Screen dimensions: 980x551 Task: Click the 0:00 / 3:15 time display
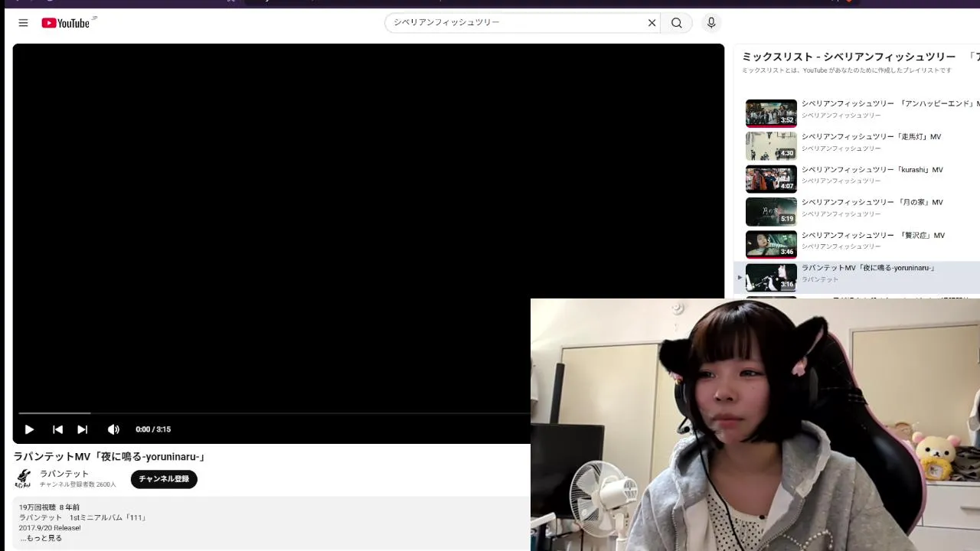tap(153, 429)
